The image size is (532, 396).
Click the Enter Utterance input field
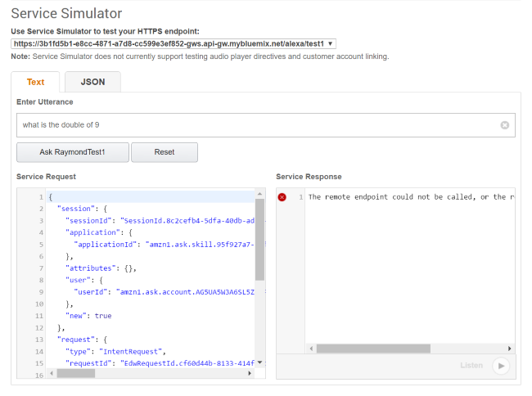(x=266, y=125)
